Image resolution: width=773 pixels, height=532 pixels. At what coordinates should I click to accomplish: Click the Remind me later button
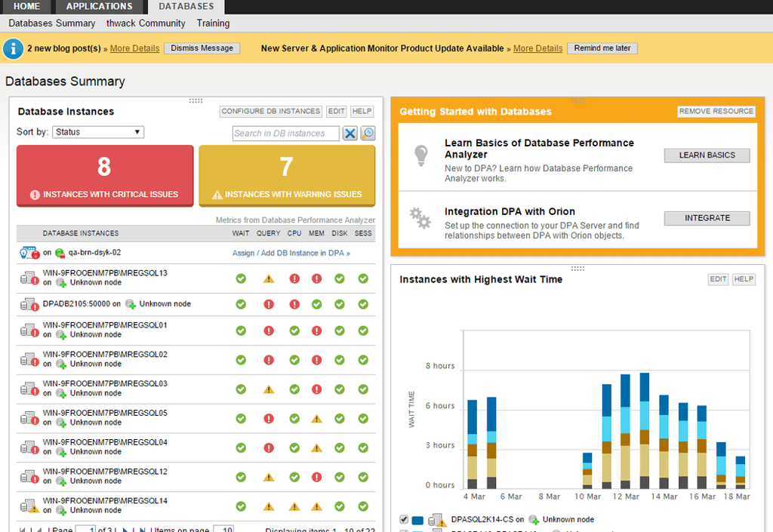[x=602, y=48]
